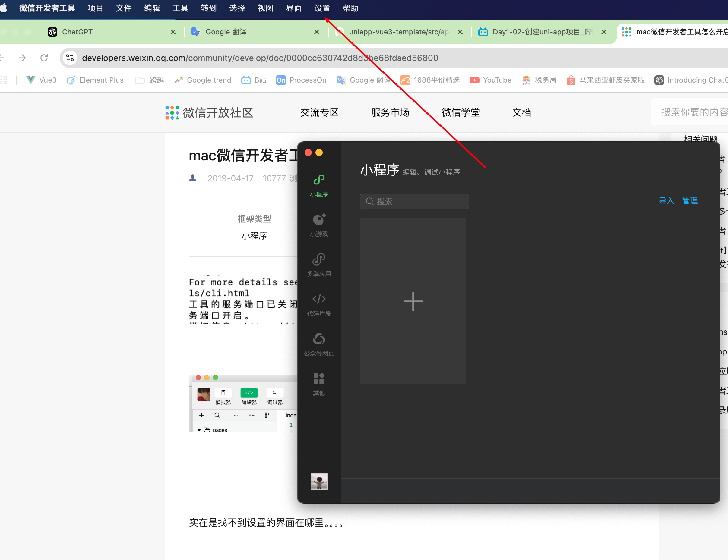The width and height of the screenshot is (728, 560).
Task: Open the YouTube bookmark
Action: click(490, 80)
